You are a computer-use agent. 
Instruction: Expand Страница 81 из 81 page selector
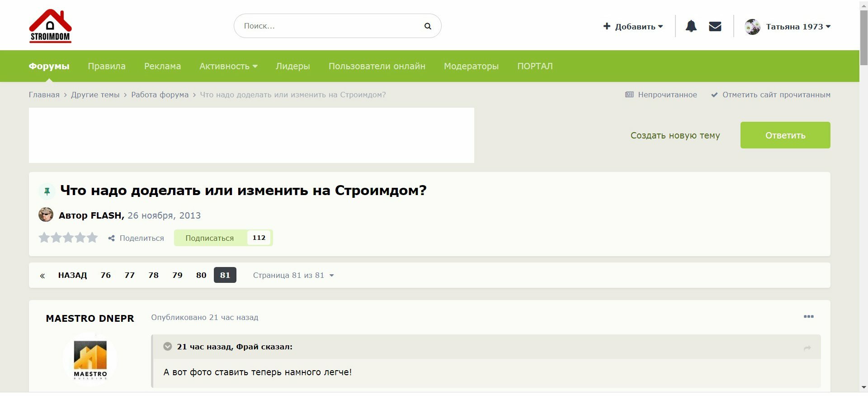tap(293, 275)
